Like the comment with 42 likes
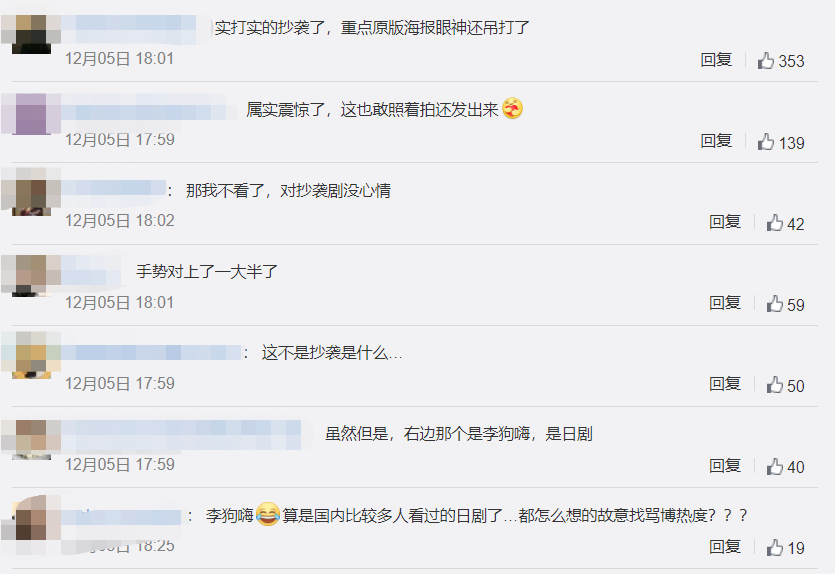This screenshot has width=835, height=574. [x=775, y=223]
